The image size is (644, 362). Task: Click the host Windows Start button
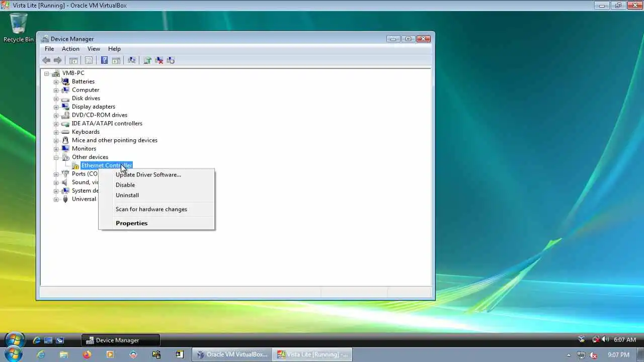pos(14,354)
